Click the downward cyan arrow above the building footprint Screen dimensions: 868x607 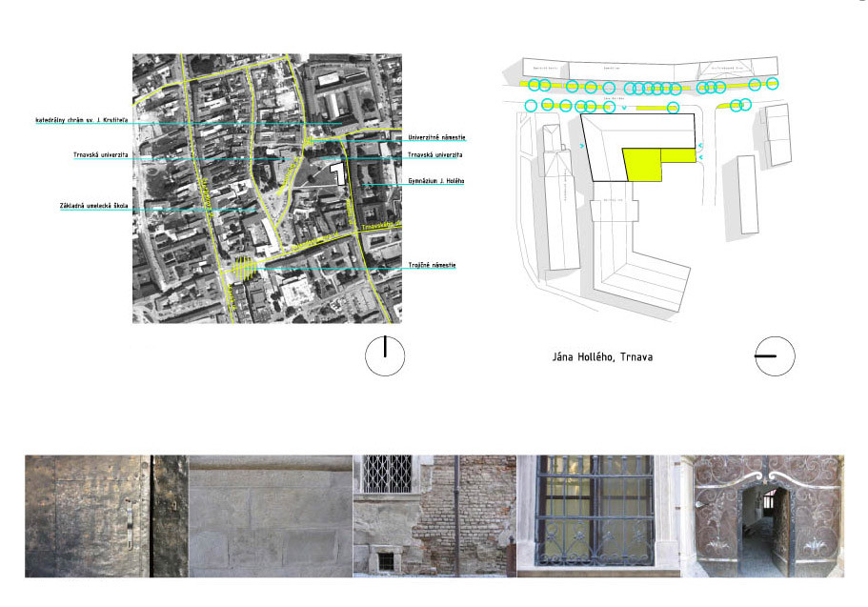pyautogui.click(x=626, y=107)
